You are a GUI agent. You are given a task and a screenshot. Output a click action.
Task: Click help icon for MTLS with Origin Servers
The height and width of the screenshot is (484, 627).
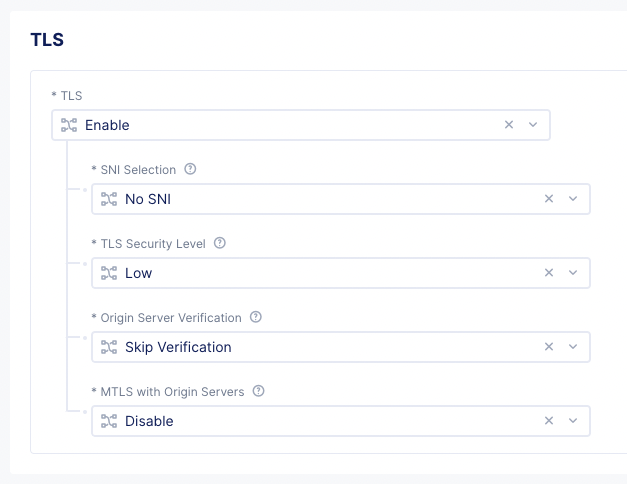[259, 391]
